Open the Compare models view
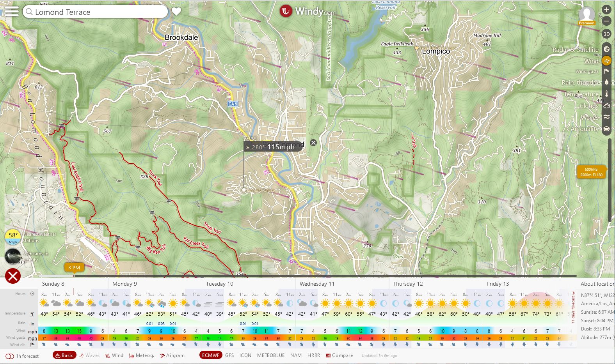The width and height of the screenshot is (615, 364). 339,355
